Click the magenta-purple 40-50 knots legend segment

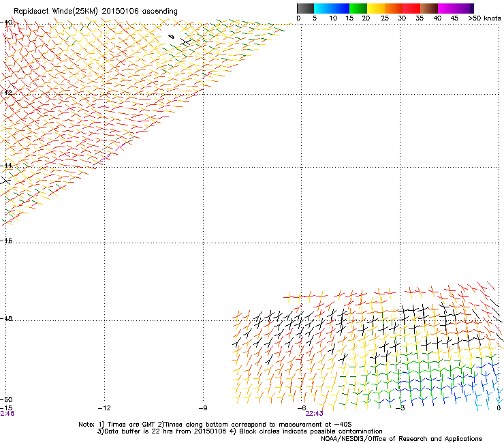click(x=456, y=8)
